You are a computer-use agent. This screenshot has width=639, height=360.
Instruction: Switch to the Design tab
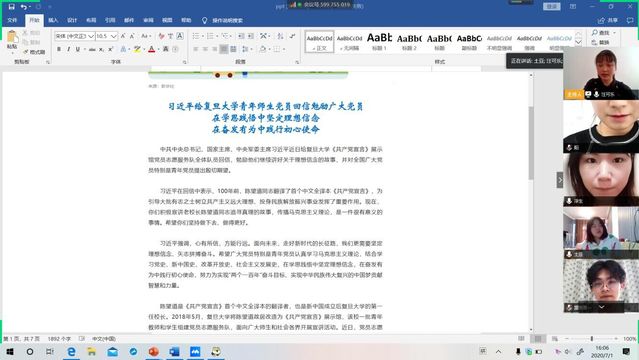72,20
